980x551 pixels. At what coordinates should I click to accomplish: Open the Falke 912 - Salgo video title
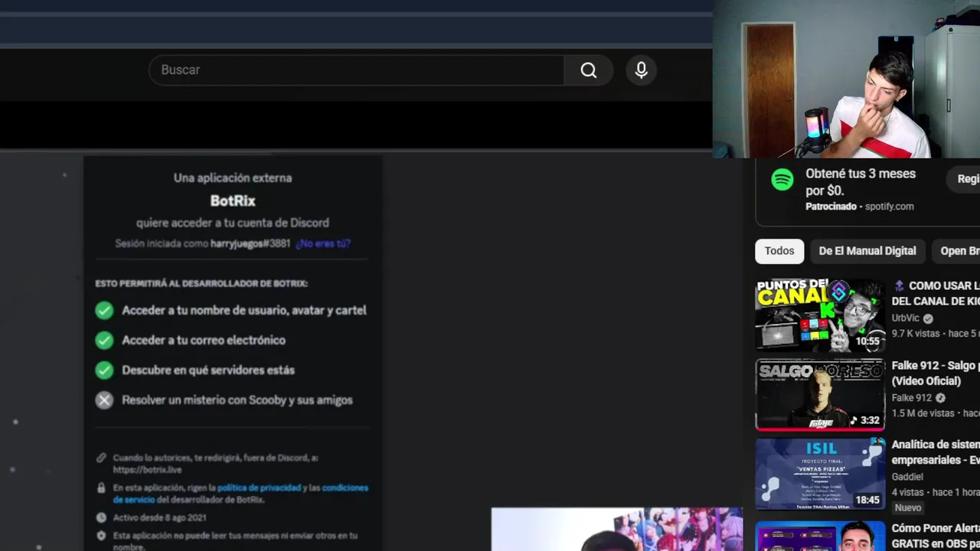point(935,373)
